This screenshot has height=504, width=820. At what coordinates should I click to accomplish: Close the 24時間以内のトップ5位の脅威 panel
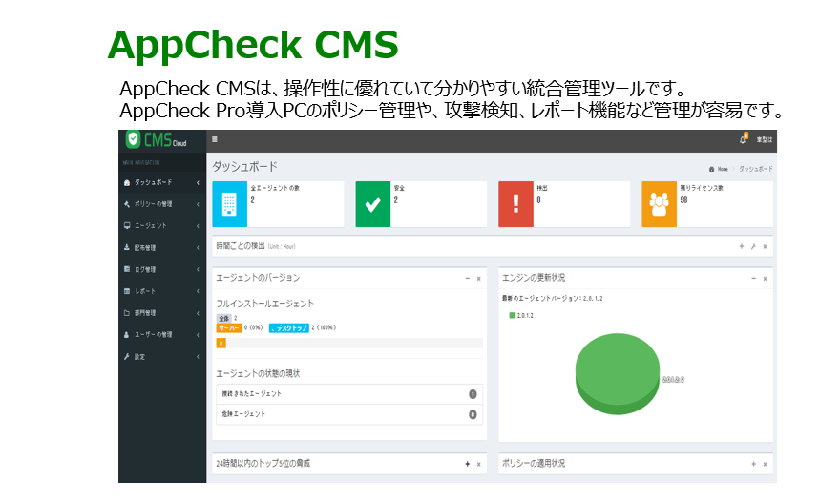coord(478,464)
